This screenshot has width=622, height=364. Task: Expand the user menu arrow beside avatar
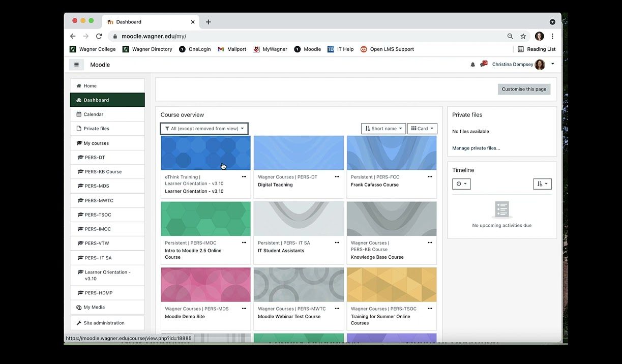(x=553, y=64)
